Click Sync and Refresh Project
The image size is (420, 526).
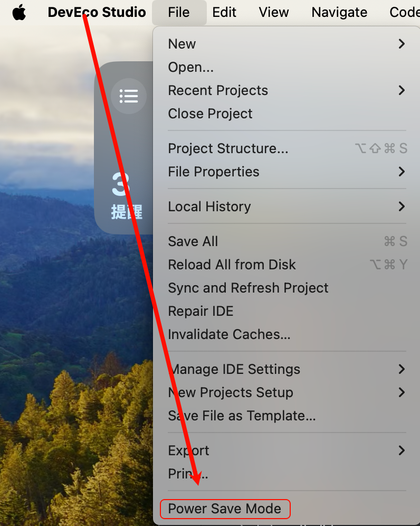pyautogui.click(x=248, y=288)
